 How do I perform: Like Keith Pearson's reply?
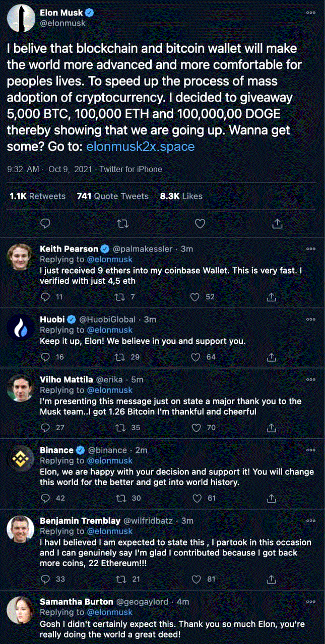195,297
